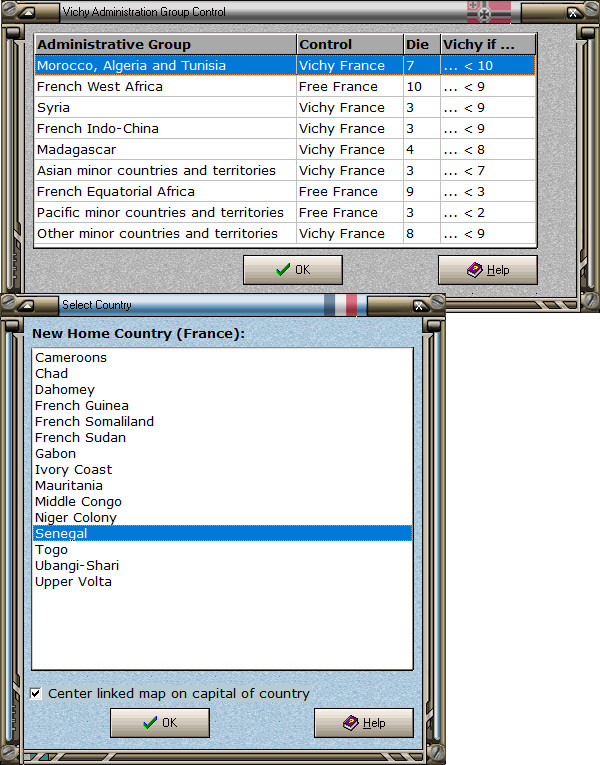Select the highlighted Senegal entry
The height and width of the screenshot is (765, 600).
(x=222, y=533)
